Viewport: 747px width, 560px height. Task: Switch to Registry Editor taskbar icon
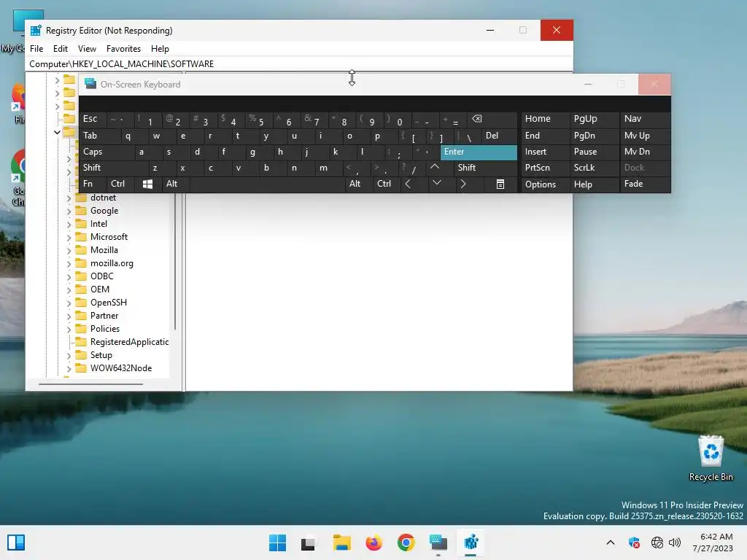coord(471,542)
